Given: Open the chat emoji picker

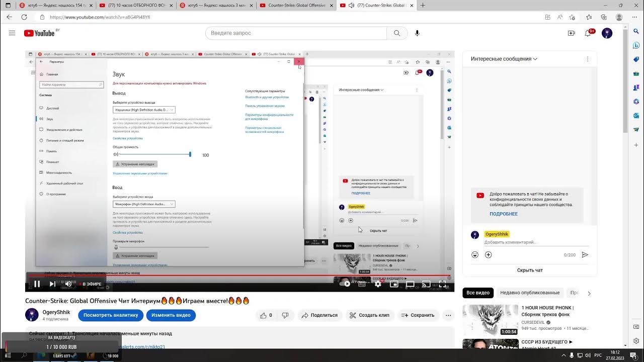Looking at the screenshot, I should tap(475, 255).
